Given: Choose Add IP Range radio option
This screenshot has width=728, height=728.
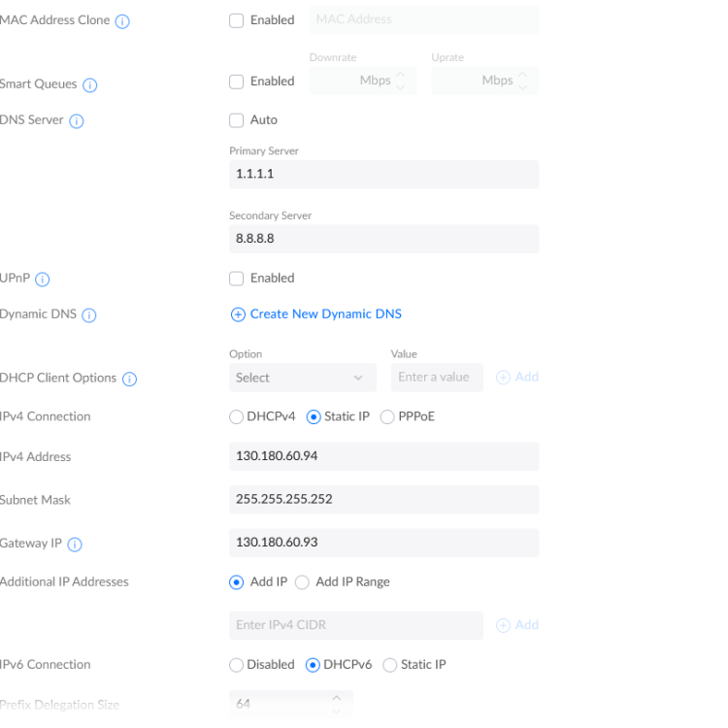Looking at the screenshot, I should 302,582.
